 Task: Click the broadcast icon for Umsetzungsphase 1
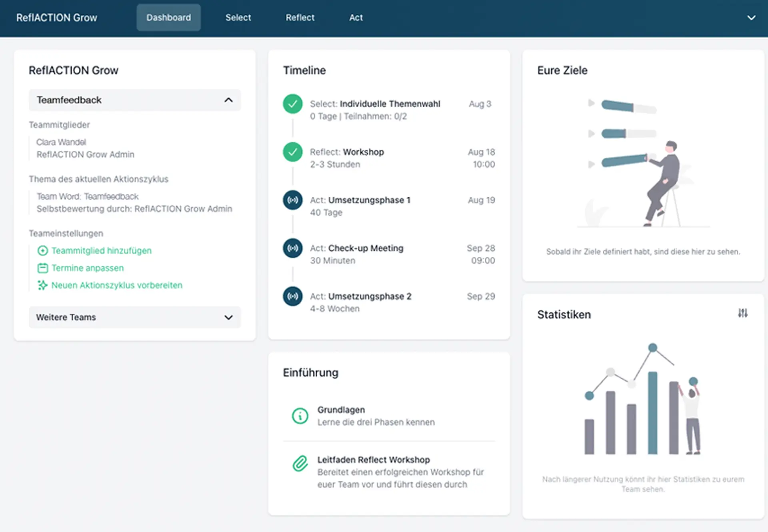pos(293,200)
